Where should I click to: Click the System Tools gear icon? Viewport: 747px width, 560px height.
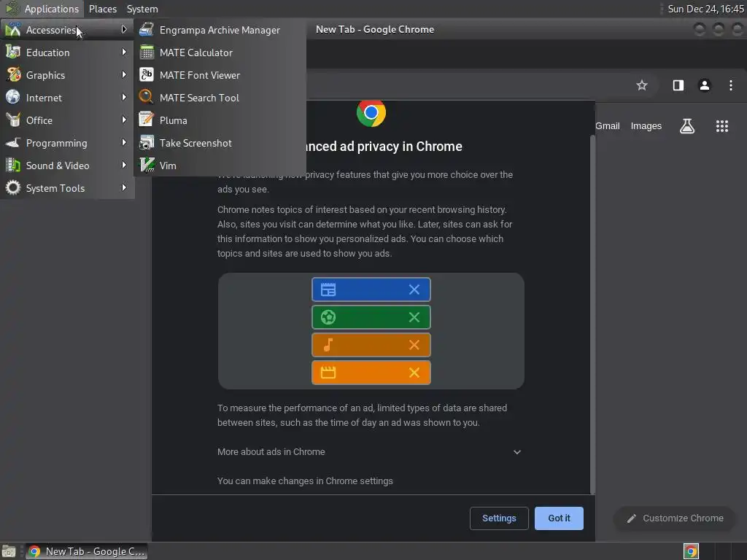(x=13, y=188)
